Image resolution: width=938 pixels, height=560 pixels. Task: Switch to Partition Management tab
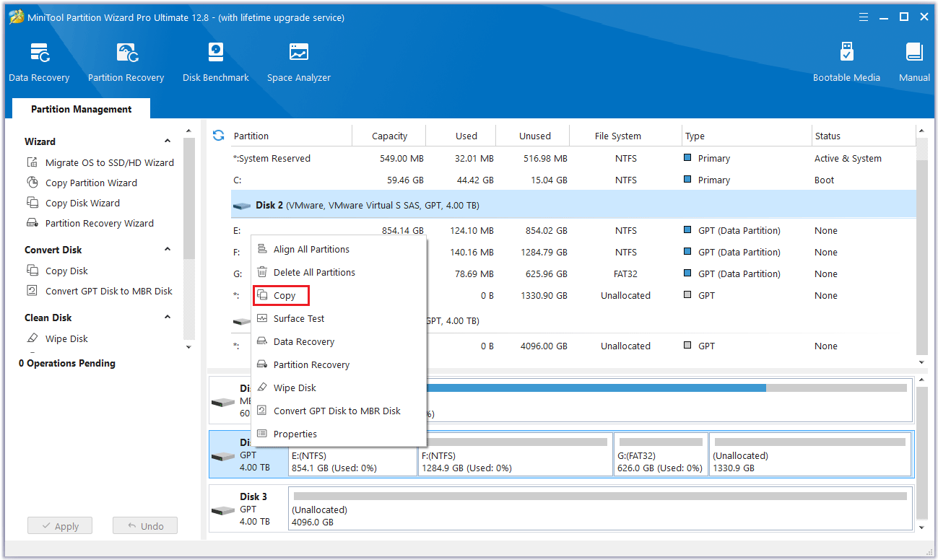click(81, 109)
